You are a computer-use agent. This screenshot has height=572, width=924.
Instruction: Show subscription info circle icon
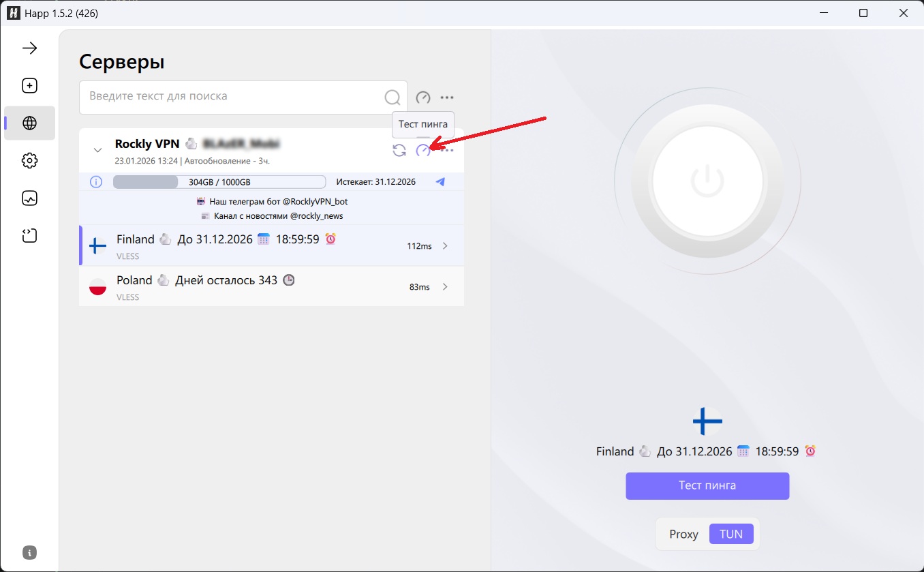(96, 182)
